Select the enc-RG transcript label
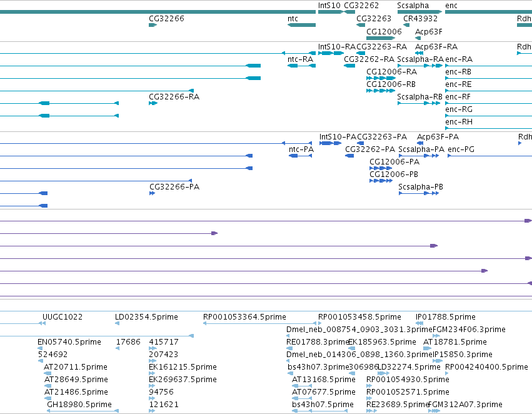 coord(459,109)
